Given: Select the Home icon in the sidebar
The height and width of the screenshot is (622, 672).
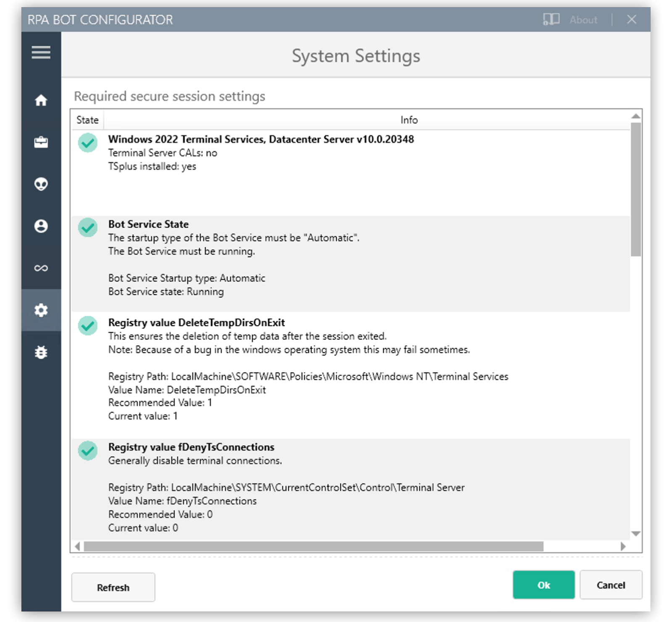Looking at the screenshot, I should 41,100.
